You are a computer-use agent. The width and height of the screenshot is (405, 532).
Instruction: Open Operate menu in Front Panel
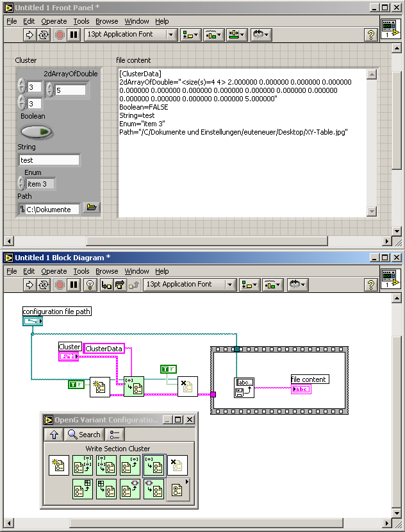click(54, 21)
